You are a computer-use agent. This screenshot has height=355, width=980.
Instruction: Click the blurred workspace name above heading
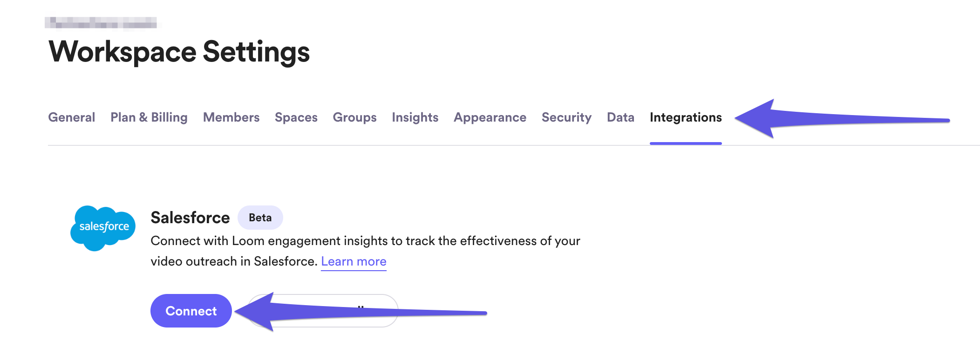point(102,22)
